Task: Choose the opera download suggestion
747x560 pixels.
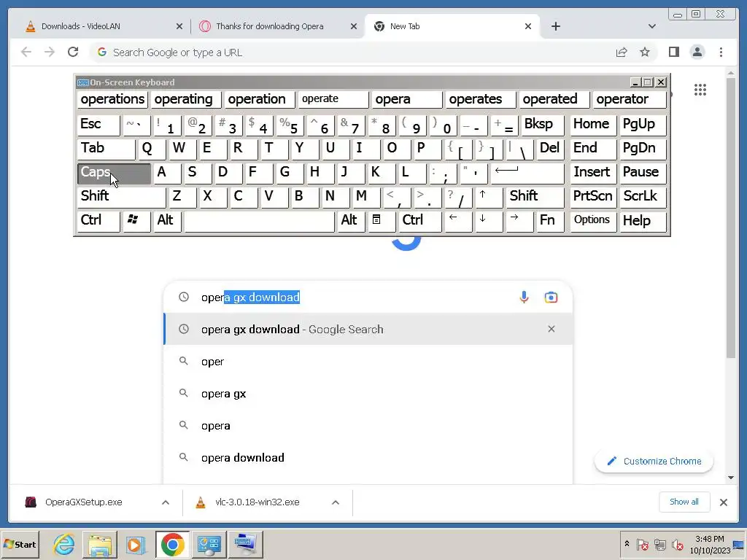Action: (x=368, y=458)
